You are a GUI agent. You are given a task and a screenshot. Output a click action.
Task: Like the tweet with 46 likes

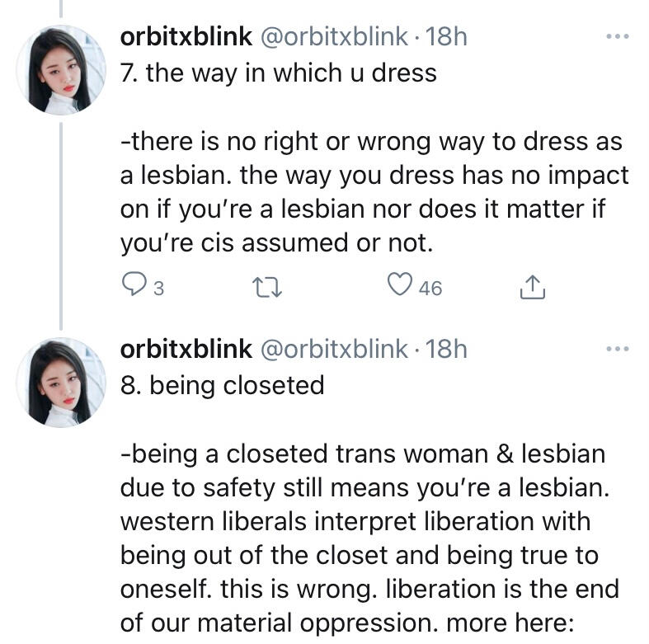coord(400,285)
